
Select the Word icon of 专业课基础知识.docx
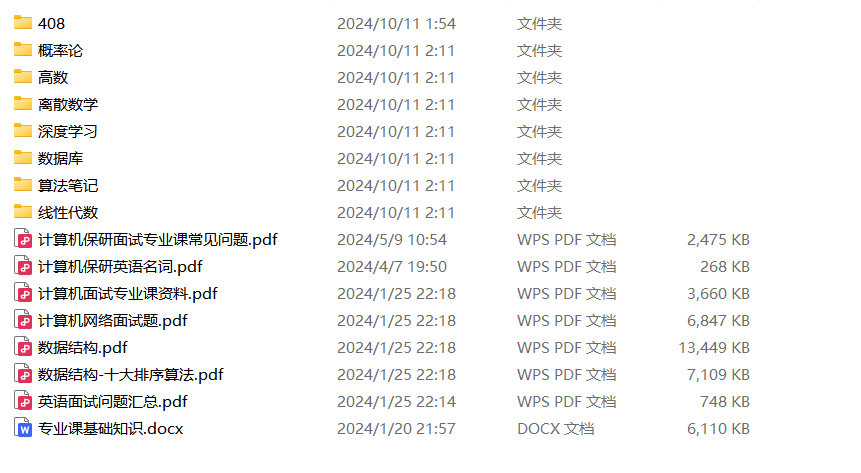pyautogui.click(x=23, y=429)
